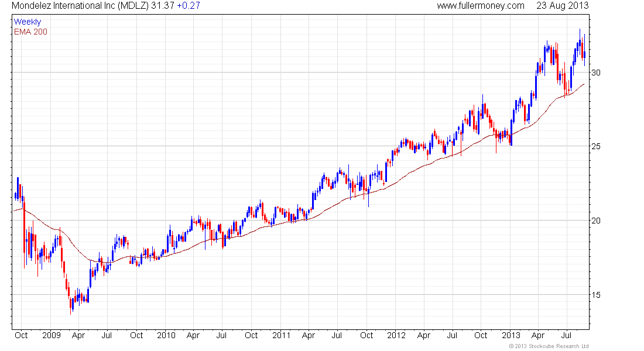Click the '© 2013 Stockcube Research Ltd' copyright text
This screenshot has width=644, height=351.
coord(549,346)
